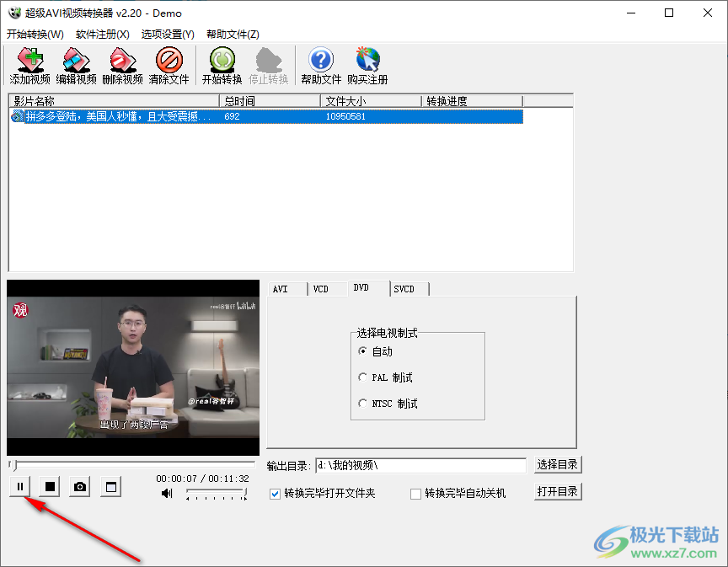Pause the video preview playback
This screenshot has height=567, width=728.
tap(20, 487)
